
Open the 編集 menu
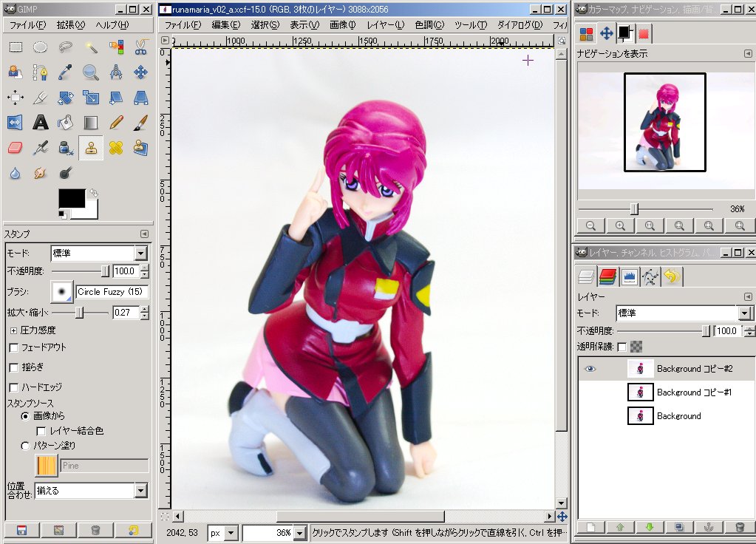click(225, 24)
